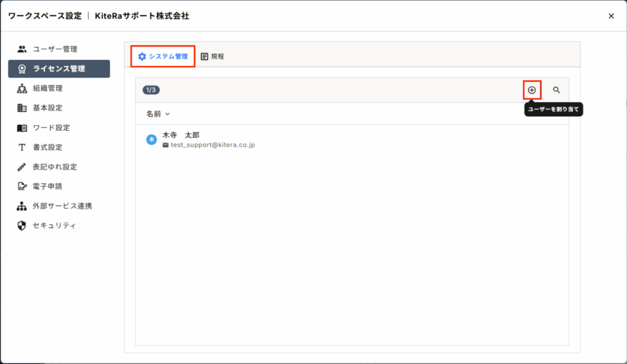
Task: Open search with the magnifier icon
Action: coord(556,90)
